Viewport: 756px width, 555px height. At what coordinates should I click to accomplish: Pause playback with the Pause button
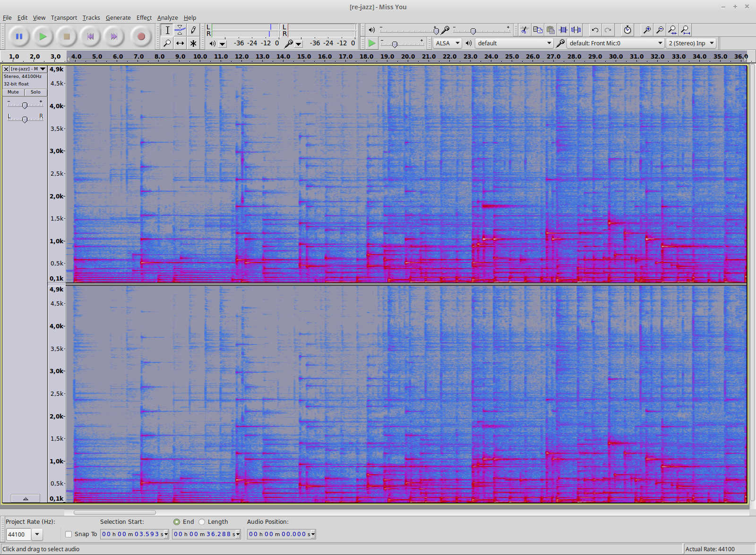[19, 36]
